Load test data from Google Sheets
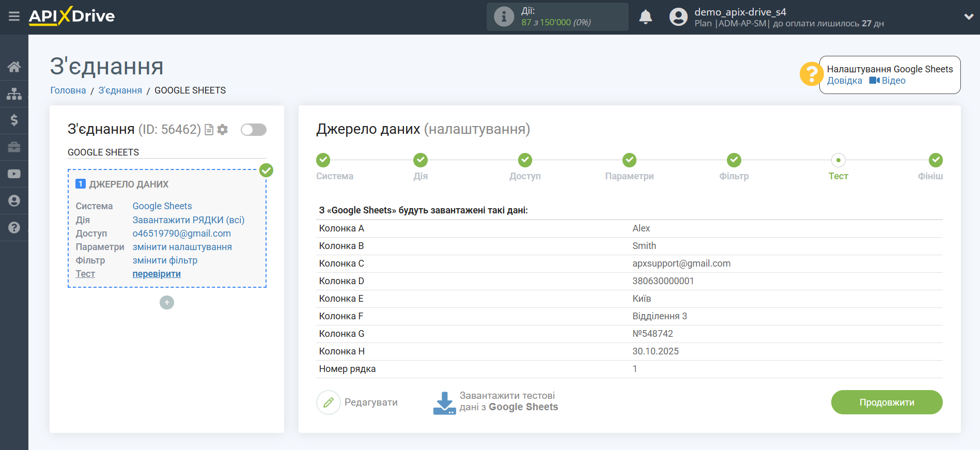980x450 pixels. coord(496,402)
